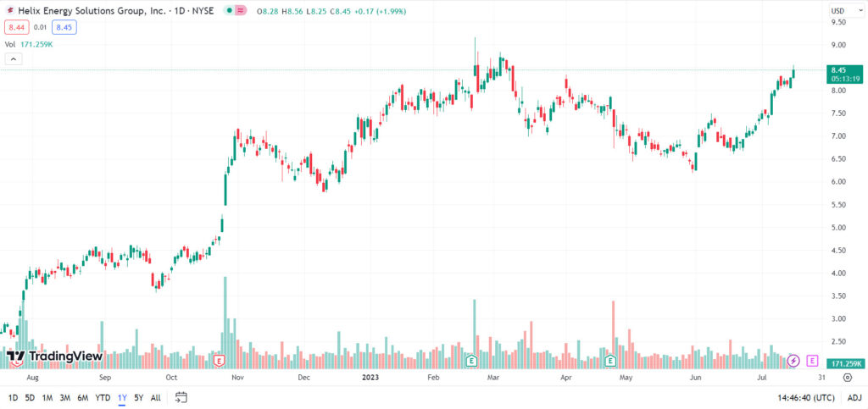Click the 9.00 price axis label
This screenshot has width=868, height=409.
(838, 45)
